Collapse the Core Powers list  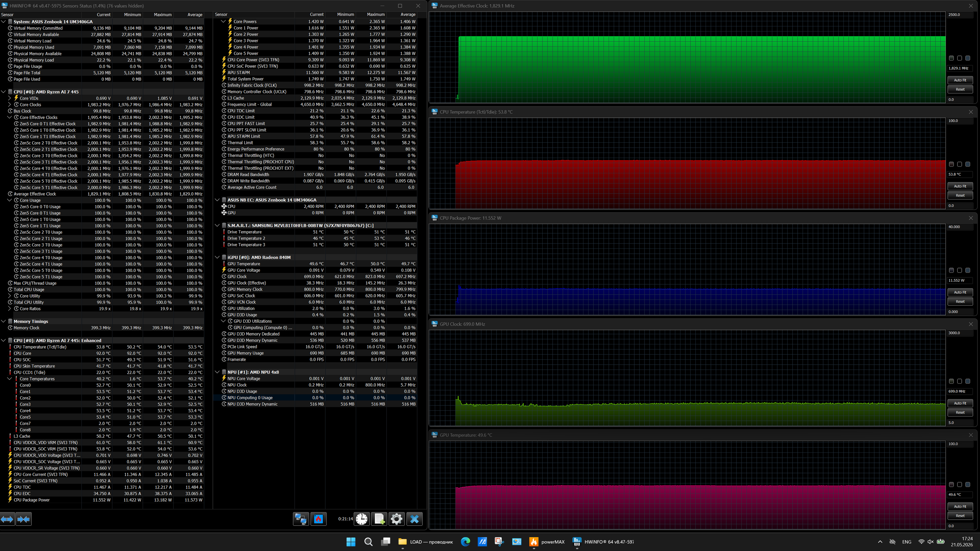[223, 22]
